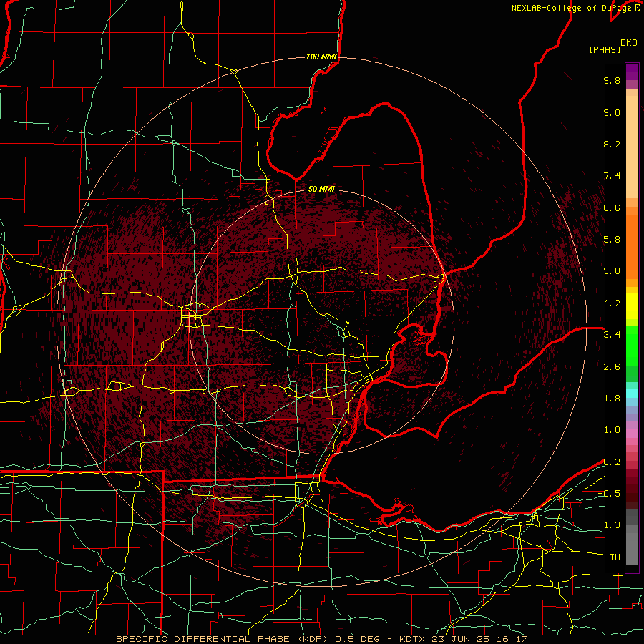Click the 8.2 legend value
The height and width of the screenshot is (644, 644).
click(x=612, y=144)
